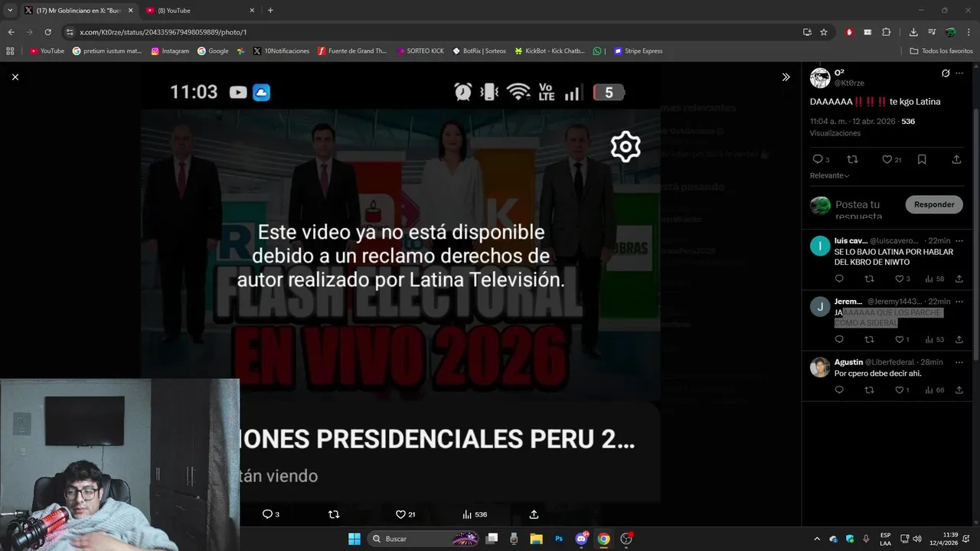Open the Stripe Express bookmark
This screenshot has height=551, width=980.
coord(639,51)
